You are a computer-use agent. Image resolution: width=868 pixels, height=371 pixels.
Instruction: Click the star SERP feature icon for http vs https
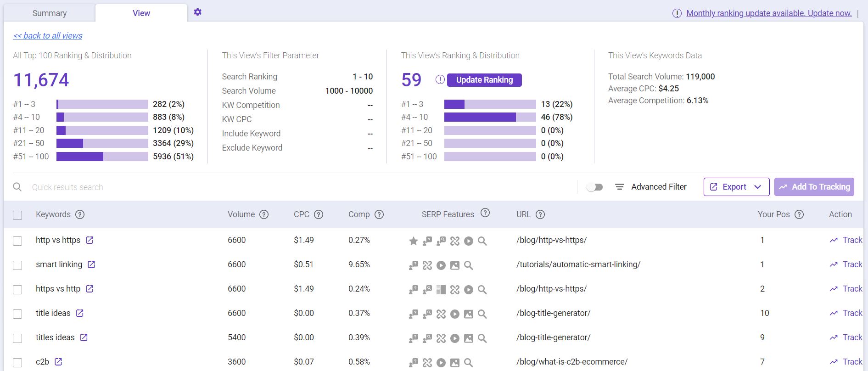tap(414, 241)
